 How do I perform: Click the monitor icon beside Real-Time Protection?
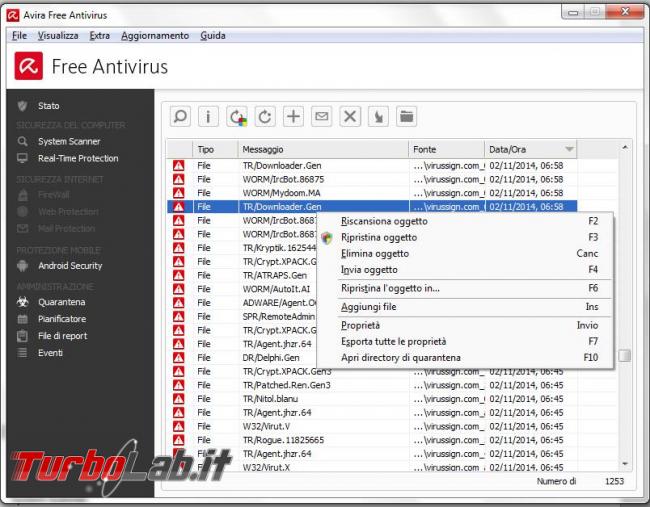point(22,158)
